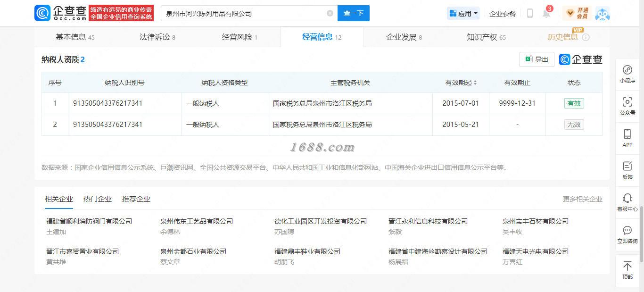
Task: Go back to top with 顶部
Action: (627, 270)
